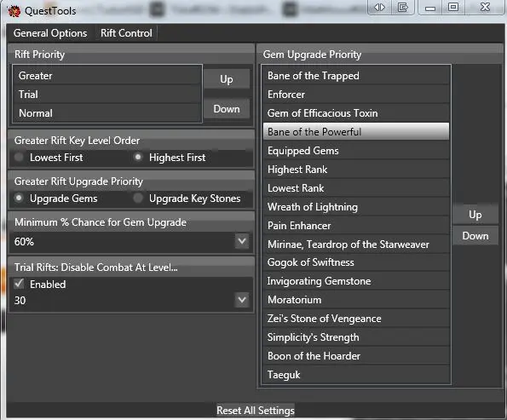Expand the trial rift level 30 dropdown
The width and height of the screenshot is (507, 420).
tap(242, 300)
